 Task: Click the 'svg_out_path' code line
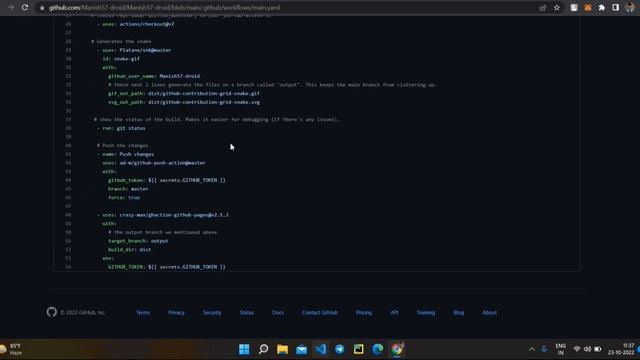click(184, 102)
